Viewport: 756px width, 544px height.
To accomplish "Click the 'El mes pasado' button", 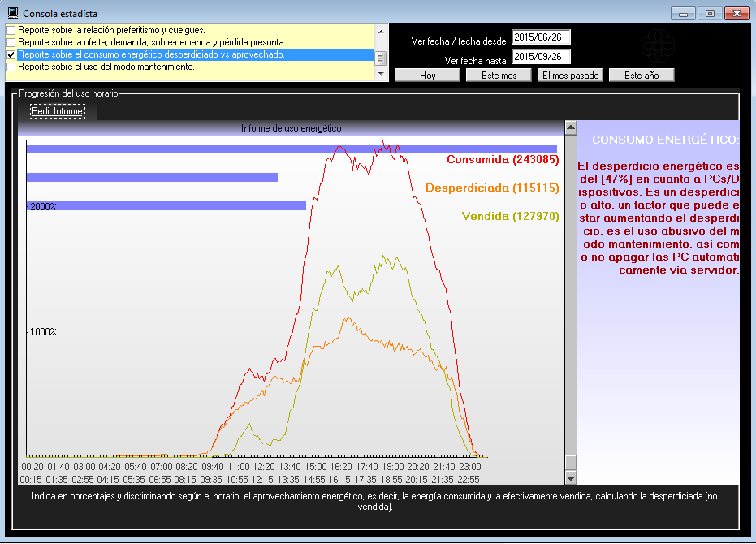I will coord(570,76).
